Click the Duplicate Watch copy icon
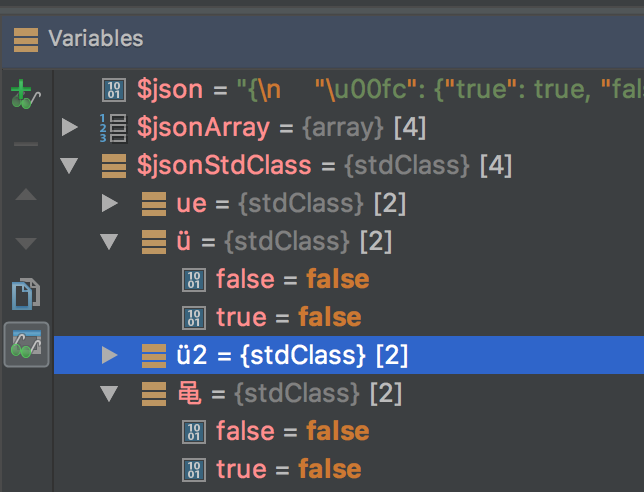This screenshot has height=492, width=644. click(25, 294)
